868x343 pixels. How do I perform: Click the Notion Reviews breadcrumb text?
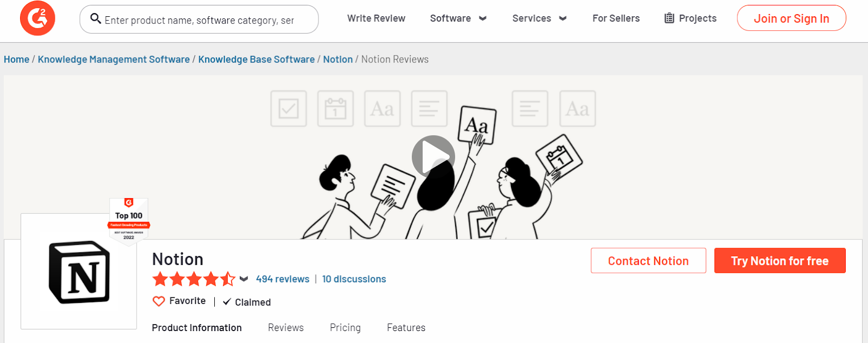pos(395,60)
